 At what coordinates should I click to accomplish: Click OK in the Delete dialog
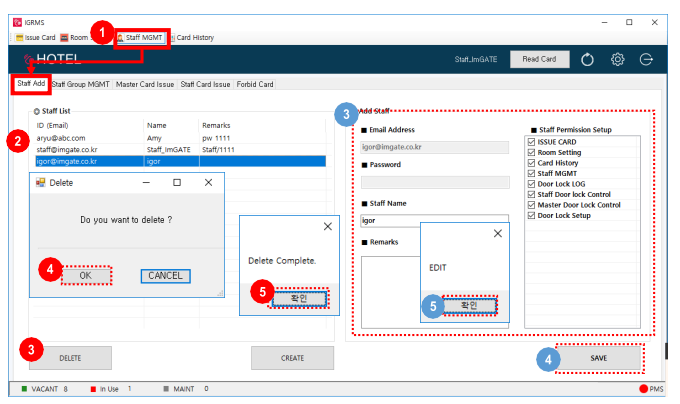click(85, 276)
